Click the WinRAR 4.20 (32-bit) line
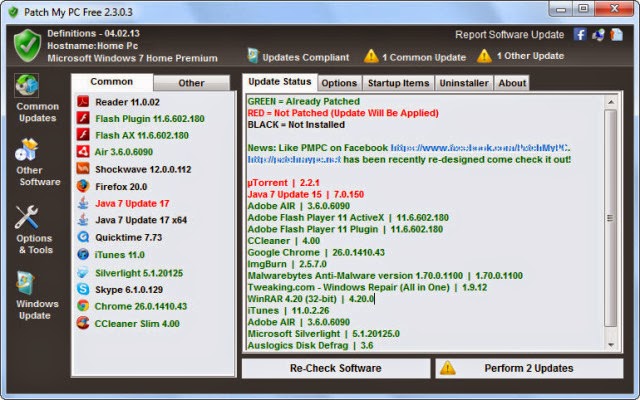Viewport: 640px width, 400px height. (x=311, y=299)
